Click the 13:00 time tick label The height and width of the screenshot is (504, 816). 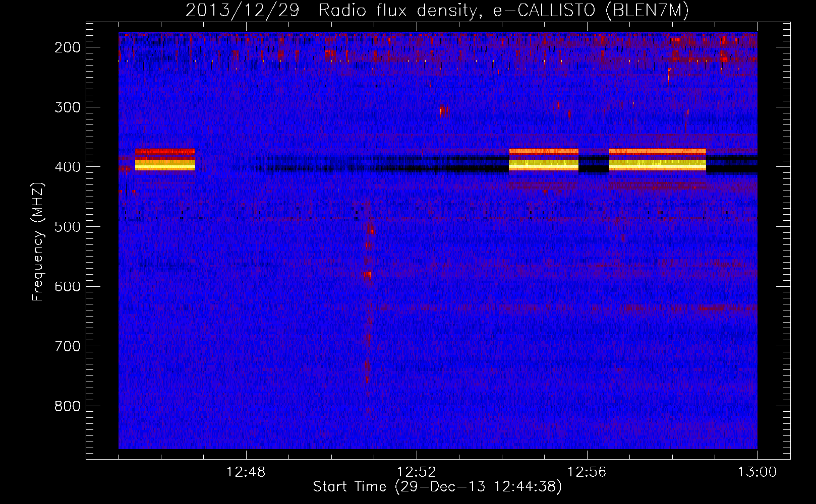click(757, 472)
